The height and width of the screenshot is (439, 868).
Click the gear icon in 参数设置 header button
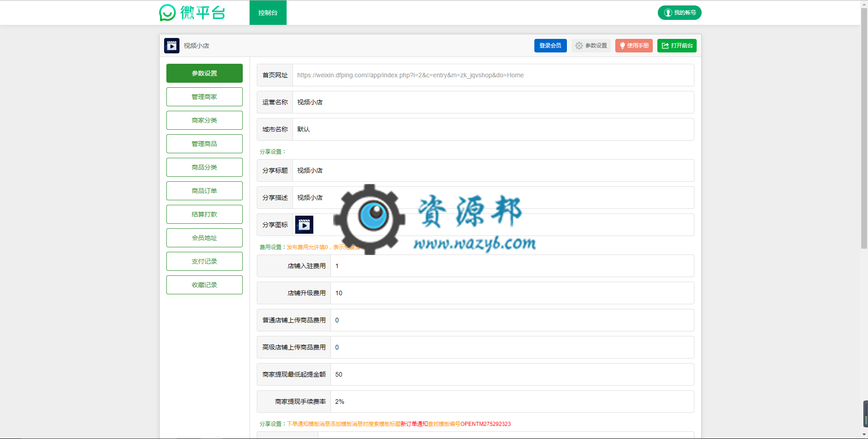(x=579, y=46)
